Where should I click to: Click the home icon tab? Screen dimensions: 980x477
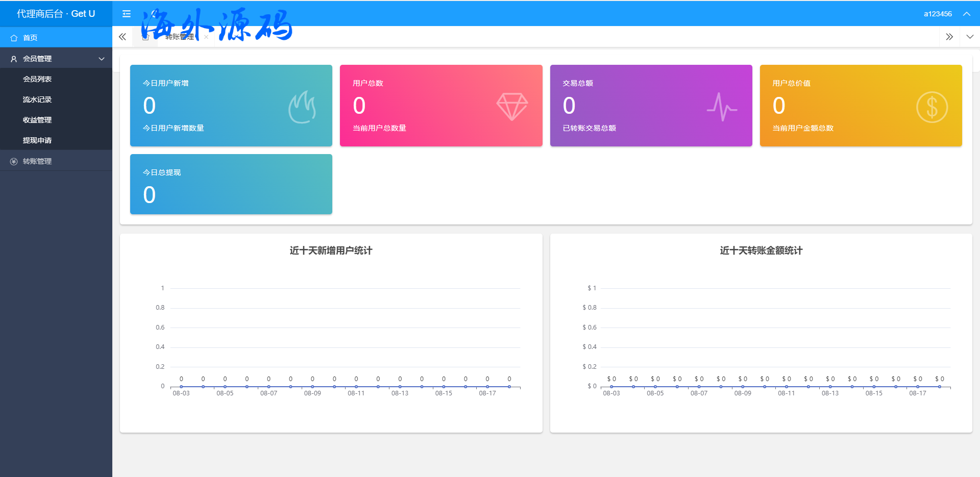click(145, 37)
